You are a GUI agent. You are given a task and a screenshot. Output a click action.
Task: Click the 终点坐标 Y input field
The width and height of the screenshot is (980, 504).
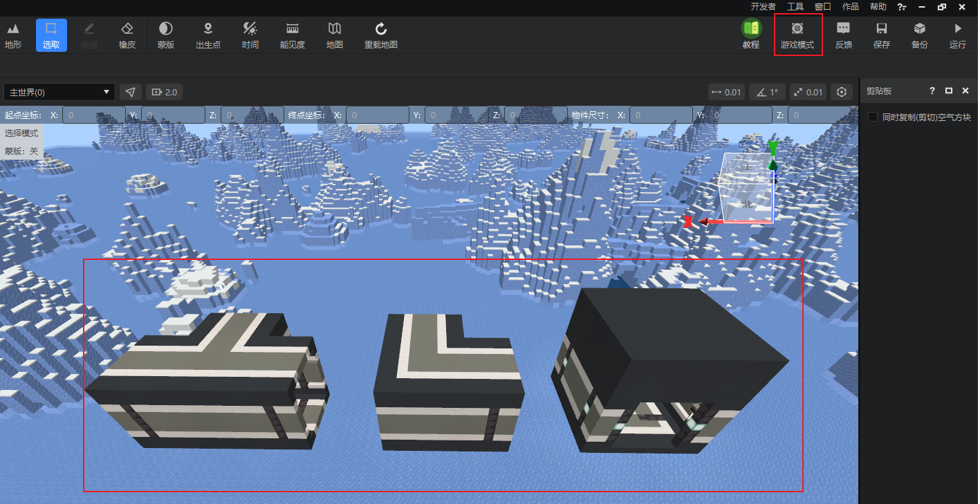456,115
